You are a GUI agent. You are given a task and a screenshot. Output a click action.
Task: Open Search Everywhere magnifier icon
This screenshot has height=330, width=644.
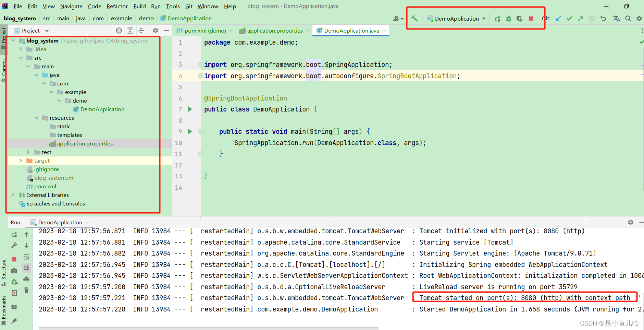coord(628,19)
